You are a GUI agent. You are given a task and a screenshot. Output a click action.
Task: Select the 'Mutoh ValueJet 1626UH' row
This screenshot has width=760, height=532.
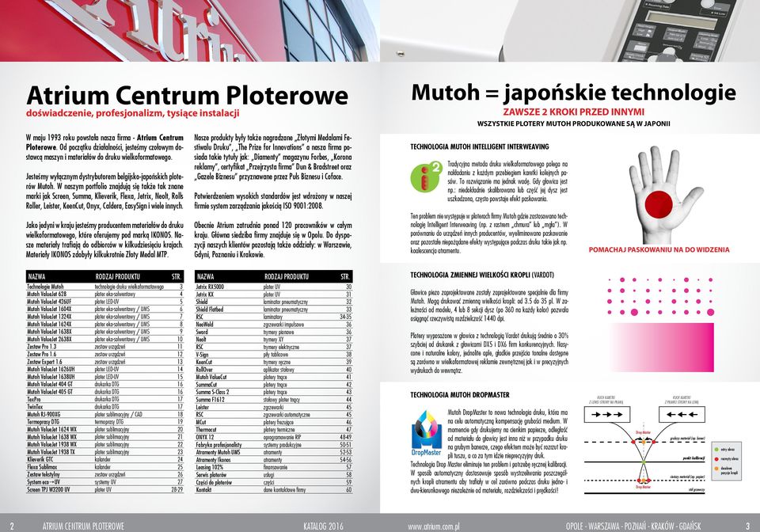coord(104,370)
